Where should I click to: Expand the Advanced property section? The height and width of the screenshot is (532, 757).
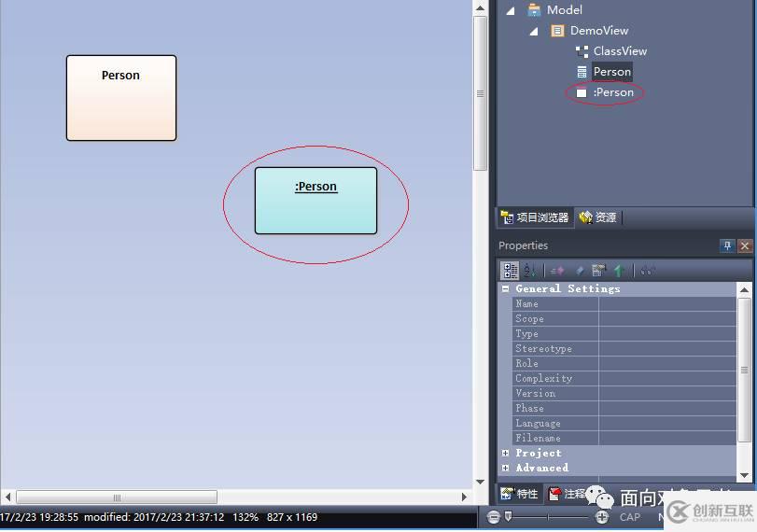pos(506,468)
